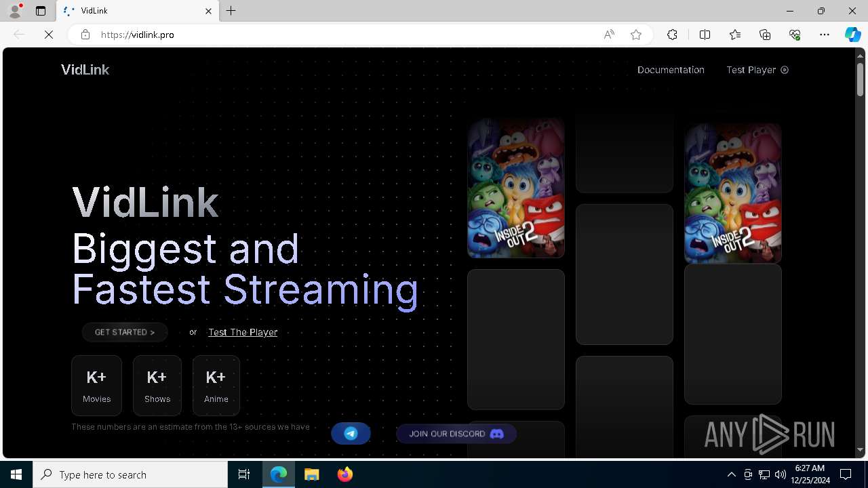
Task: Toggle split screen view
Action: pyautogui.click(x=705, y=35)
